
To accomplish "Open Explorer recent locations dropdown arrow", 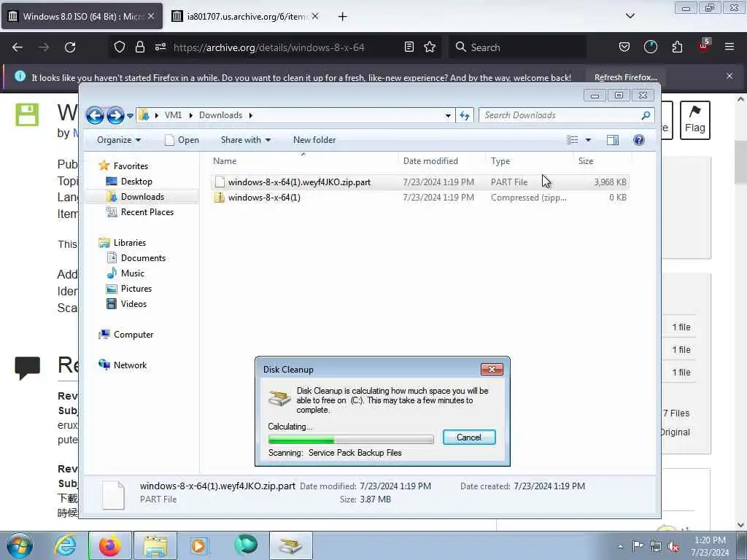I will pyautogui.click(x=130, y=116).
